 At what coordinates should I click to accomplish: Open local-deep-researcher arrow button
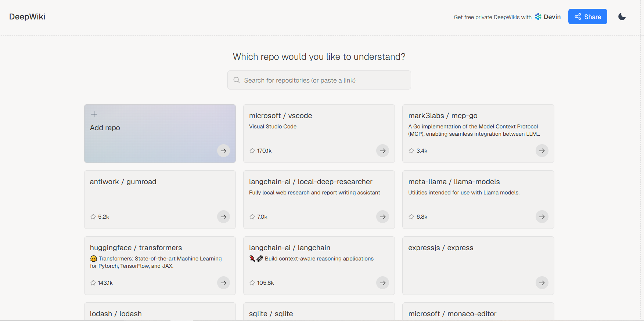tap(382, 217)
